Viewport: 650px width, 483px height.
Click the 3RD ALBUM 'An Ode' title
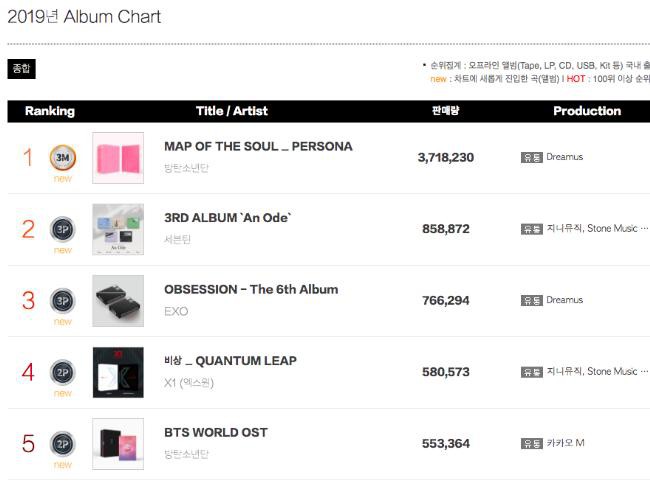[228, 218]
